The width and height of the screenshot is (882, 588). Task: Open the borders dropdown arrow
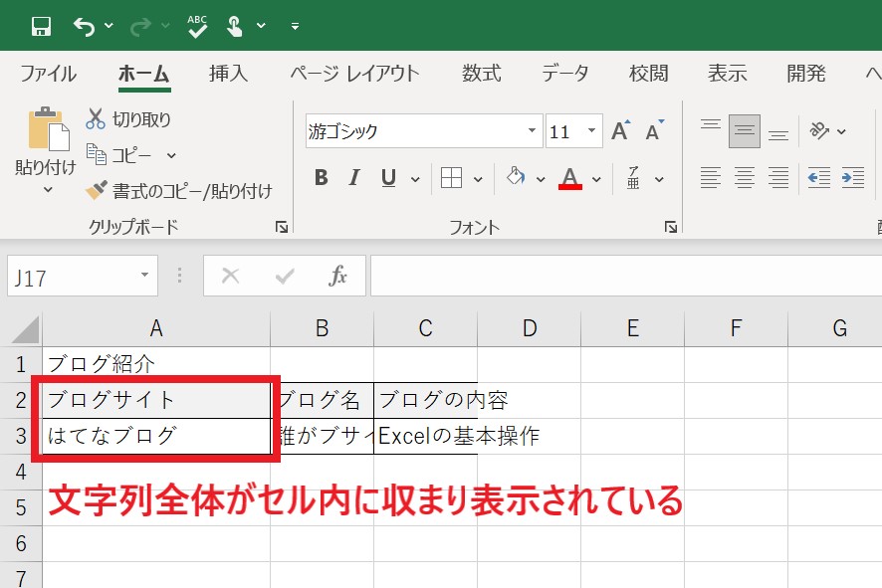(478, 179)
